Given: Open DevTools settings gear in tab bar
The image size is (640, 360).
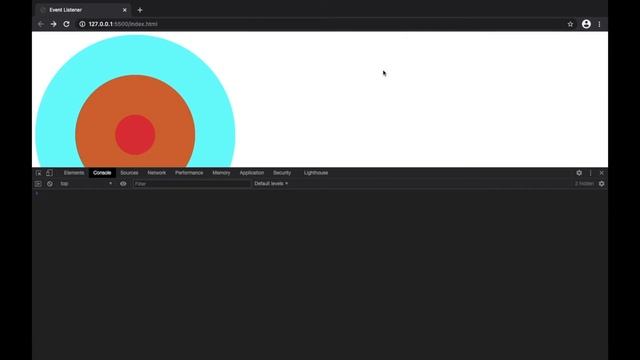Looking at the screenshot, I should [x=579, y=173].
